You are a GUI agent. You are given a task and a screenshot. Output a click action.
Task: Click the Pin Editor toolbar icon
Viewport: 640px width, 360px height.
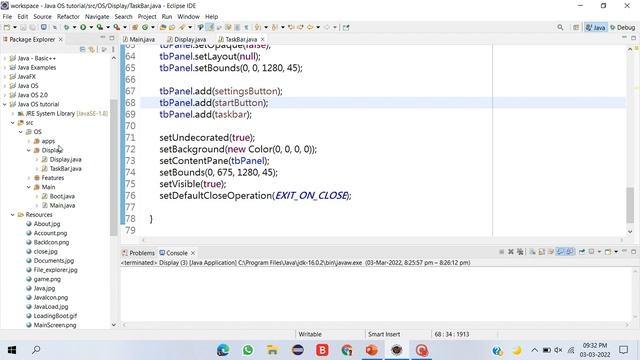[x=346, y=27]
